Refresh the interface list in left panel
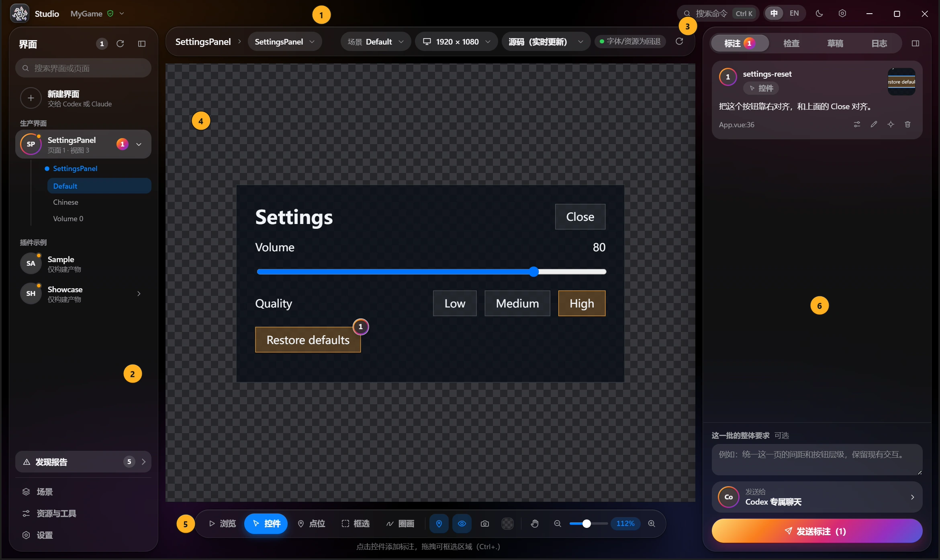The height and width of the screenshot is (560, 940). [x=120, y=44]
